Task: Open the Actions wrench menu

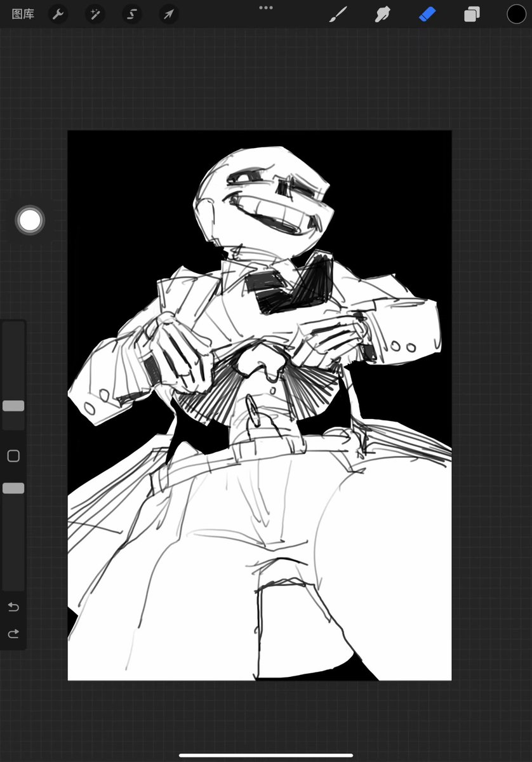Action: 58,14
